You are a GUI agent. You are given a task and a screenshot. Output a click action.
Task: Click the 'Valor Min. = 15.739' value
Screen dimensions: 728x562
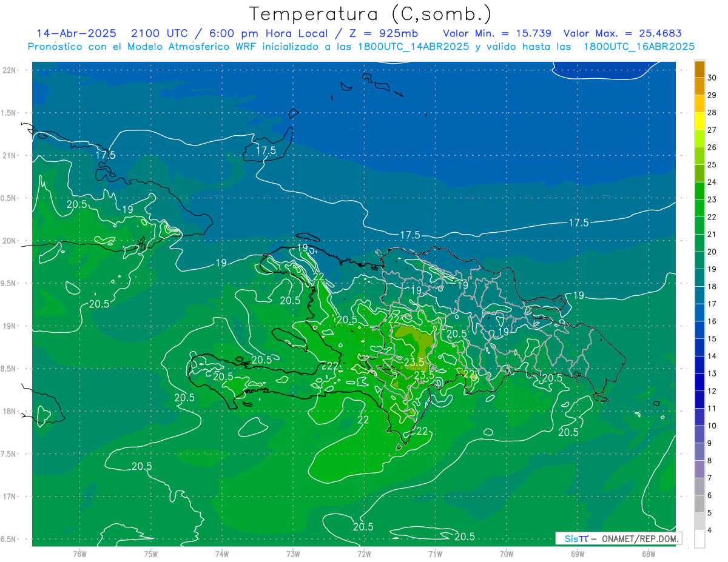coord(497,33)
